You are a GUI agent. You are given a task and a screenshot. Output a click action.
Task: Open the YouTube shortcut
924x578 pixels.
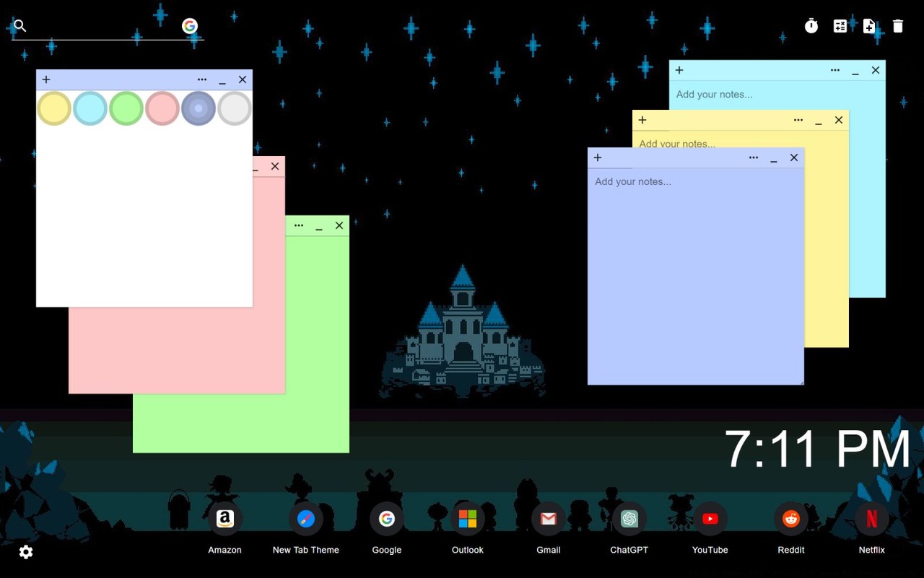click(x=710, y=519)
